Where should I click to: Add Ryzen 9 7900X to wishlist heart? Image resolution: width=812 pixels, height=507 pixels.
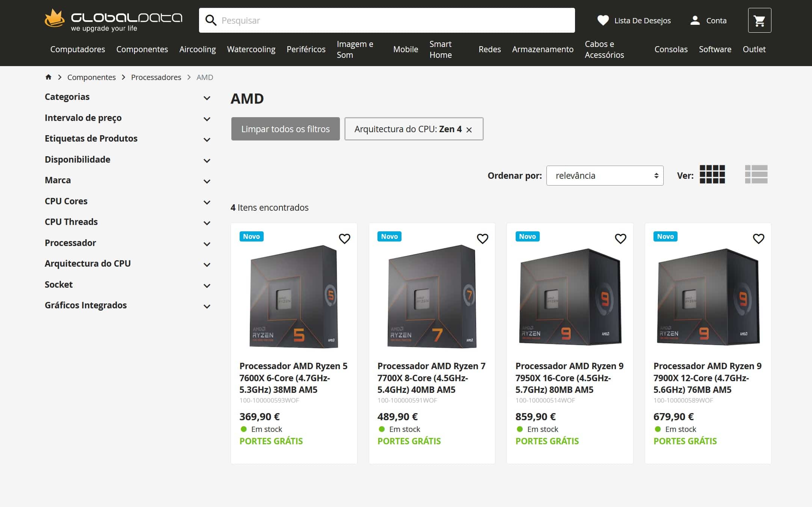point(758,238)
